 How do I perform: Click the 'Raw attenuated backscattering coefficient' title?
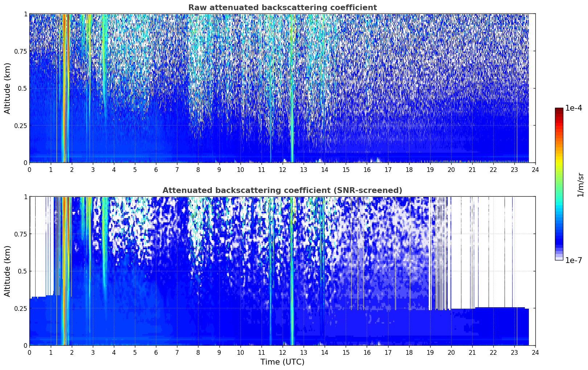pyautogui.click(x=282, y=8)
